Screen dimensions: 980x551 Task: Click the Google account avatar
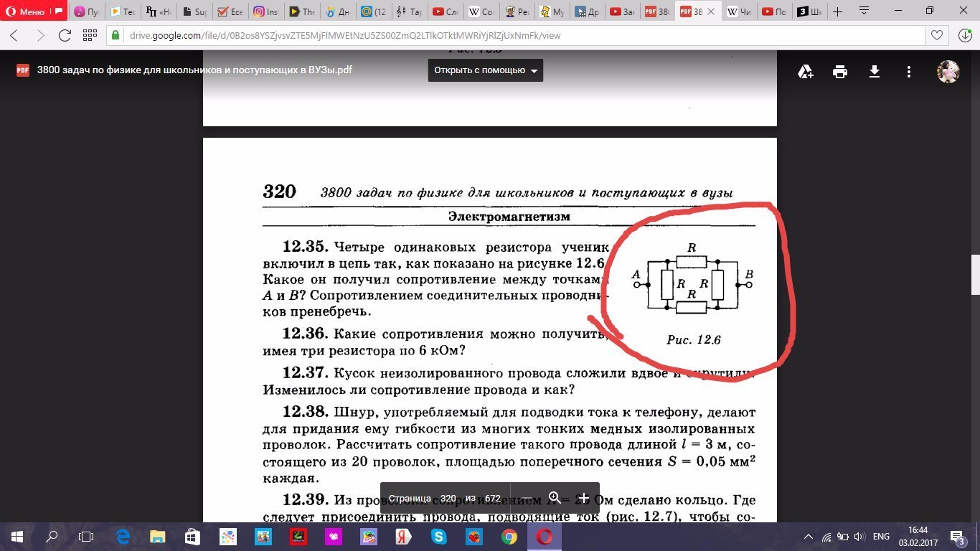coord(948,71)
